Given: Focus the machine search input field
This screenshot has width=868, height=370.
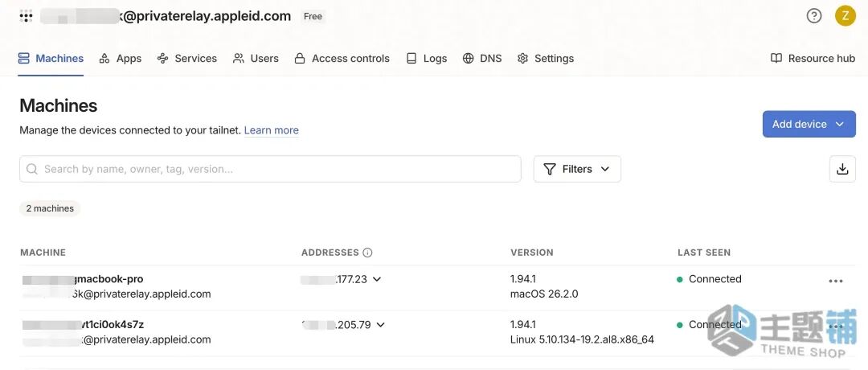Looking at the screenshot, I should (x=273, y=169).
